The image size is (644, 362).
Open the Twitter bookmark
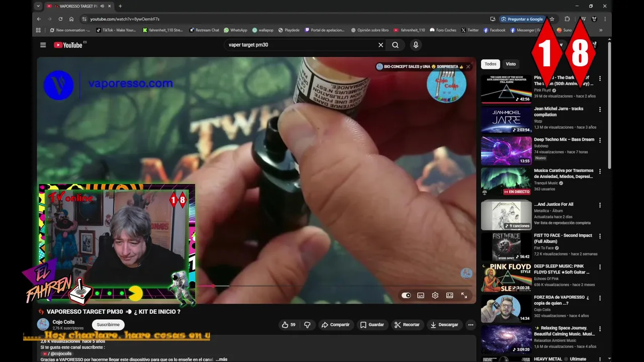point(470,30)
